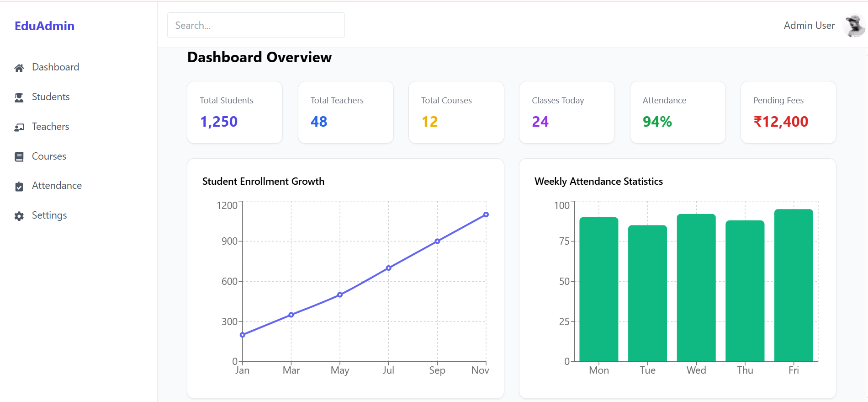
Task: Click the Nov data point on enrollment chart
Action: 486,214
